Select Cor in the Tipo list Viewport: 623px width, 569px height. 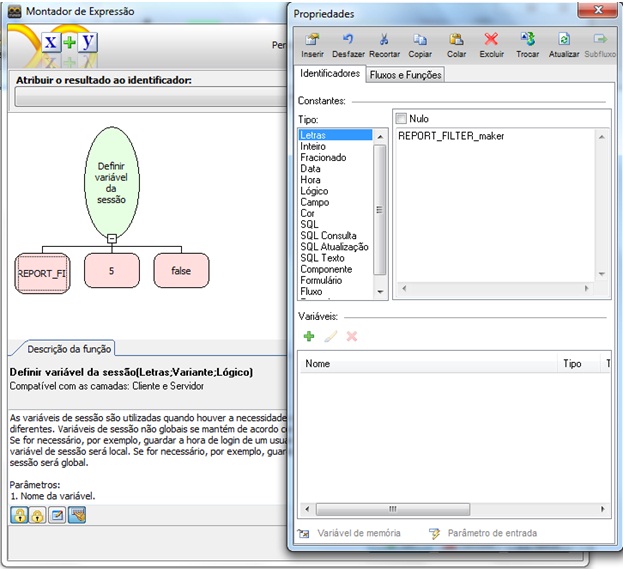335,213
